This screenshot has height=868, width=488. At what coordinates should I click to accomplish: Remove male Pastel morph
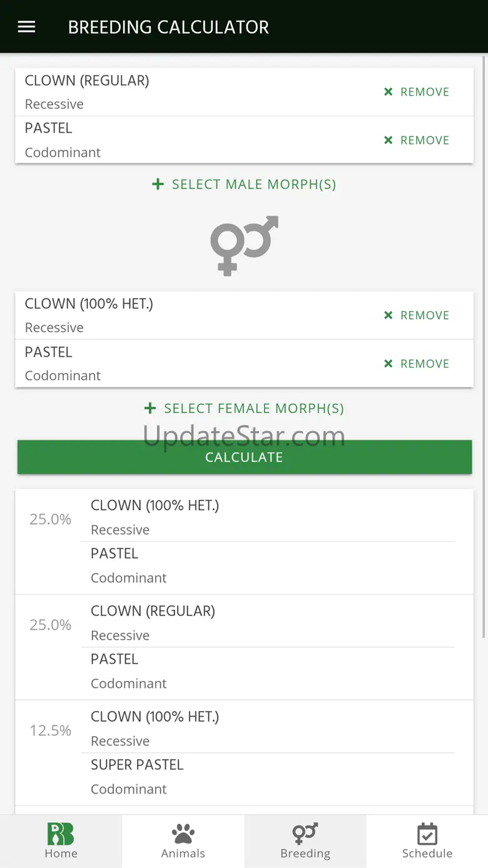[x=417, y=140]
